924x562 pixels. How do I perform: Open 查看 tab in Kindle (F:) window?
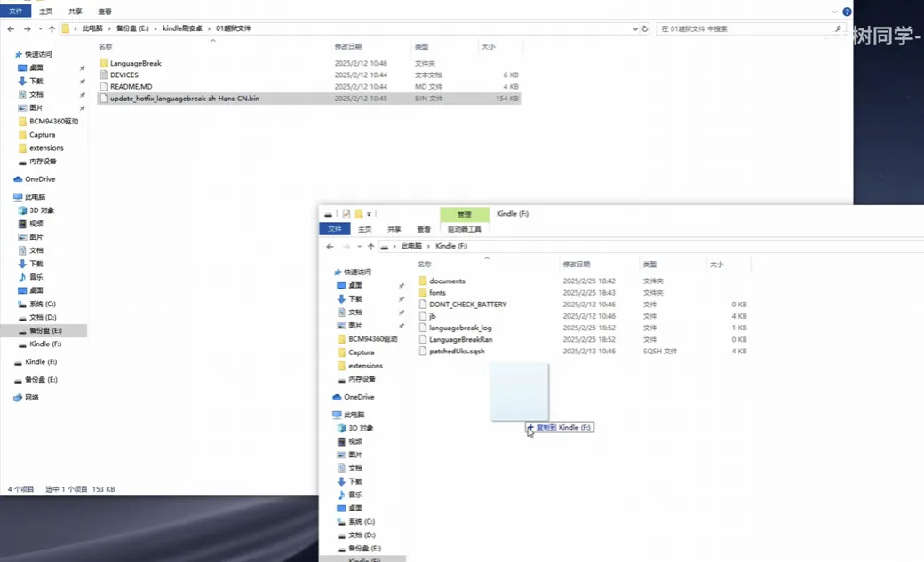[424, 229]
